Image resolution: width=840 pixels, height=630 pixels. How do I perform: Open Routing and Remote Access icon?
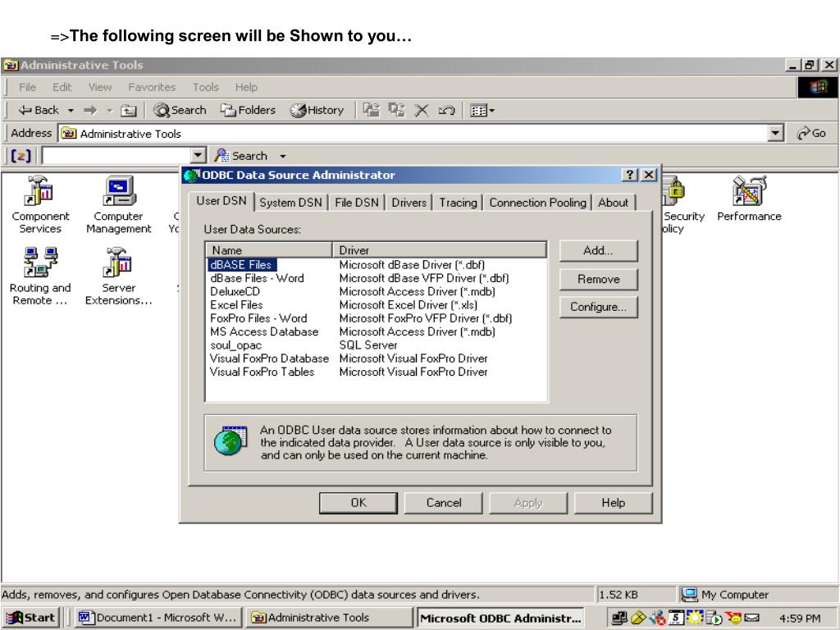(40, 276)
